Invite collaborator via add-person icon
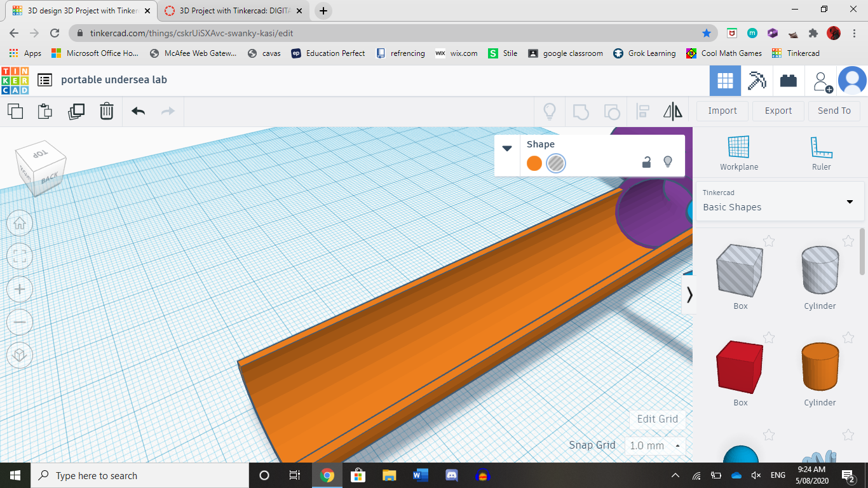 (823, 82)
